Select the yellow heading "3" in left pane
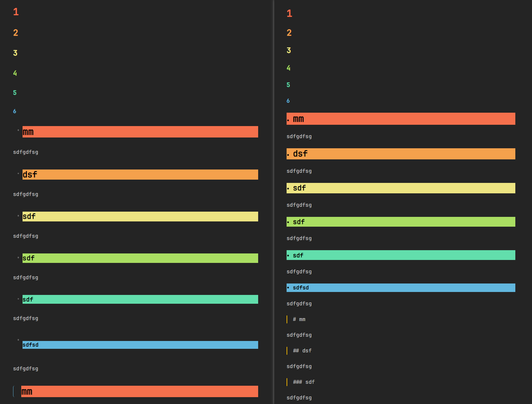532x404 pixels. tap(15, 53)
